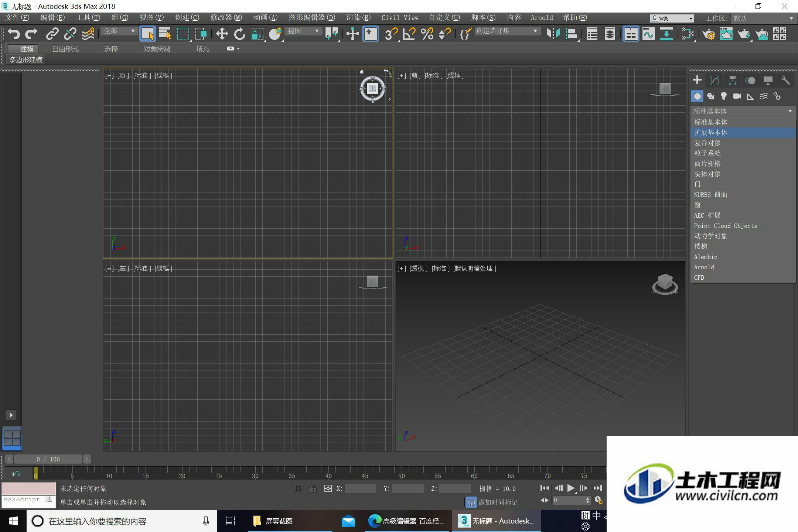The height and width of the screenshot is (532, 798).
Task: Open Material Editor icon
Action: coord(688,34)
